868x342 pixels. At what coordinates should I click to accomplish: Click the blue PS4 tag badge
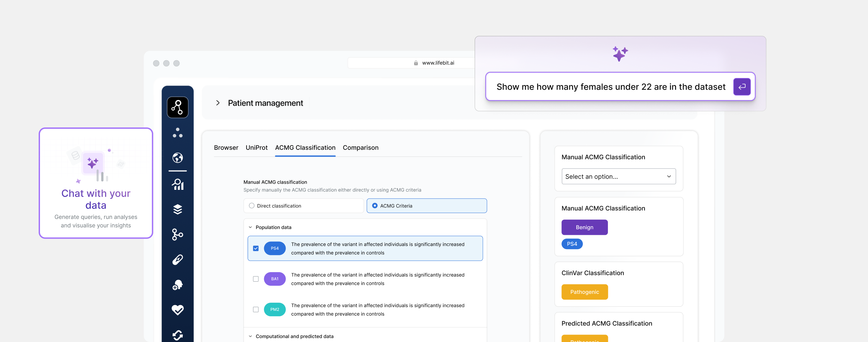point(572,244)
